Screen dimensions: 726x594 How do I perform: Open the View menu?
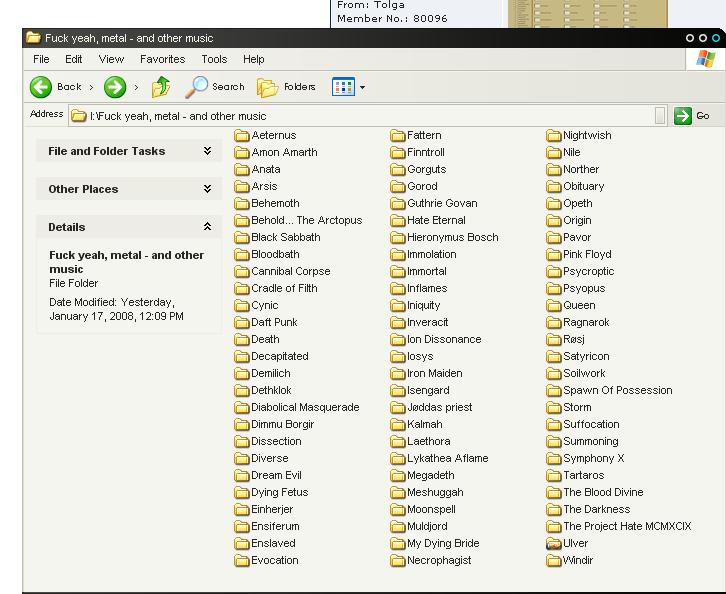(111, 59)
